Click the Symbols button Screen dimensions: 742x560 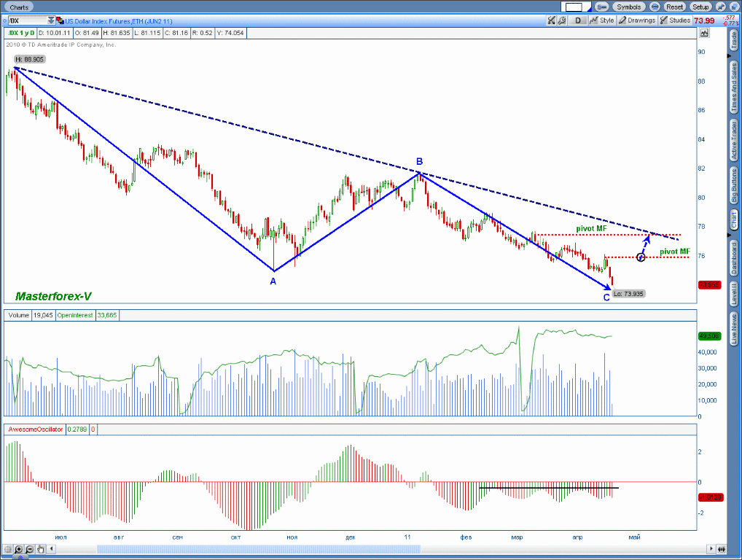coord(628,7)
